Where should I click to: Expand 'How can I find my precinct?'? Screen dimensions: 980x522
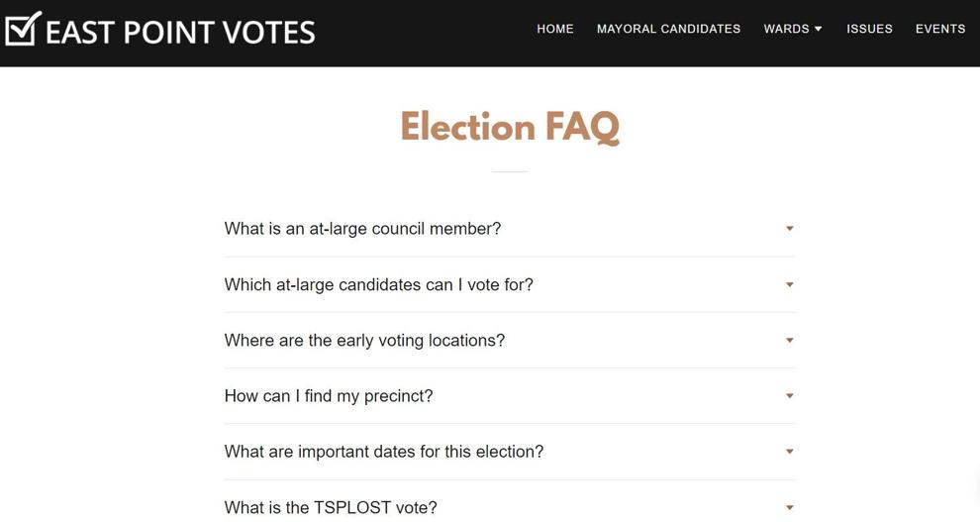coord(510,396)
